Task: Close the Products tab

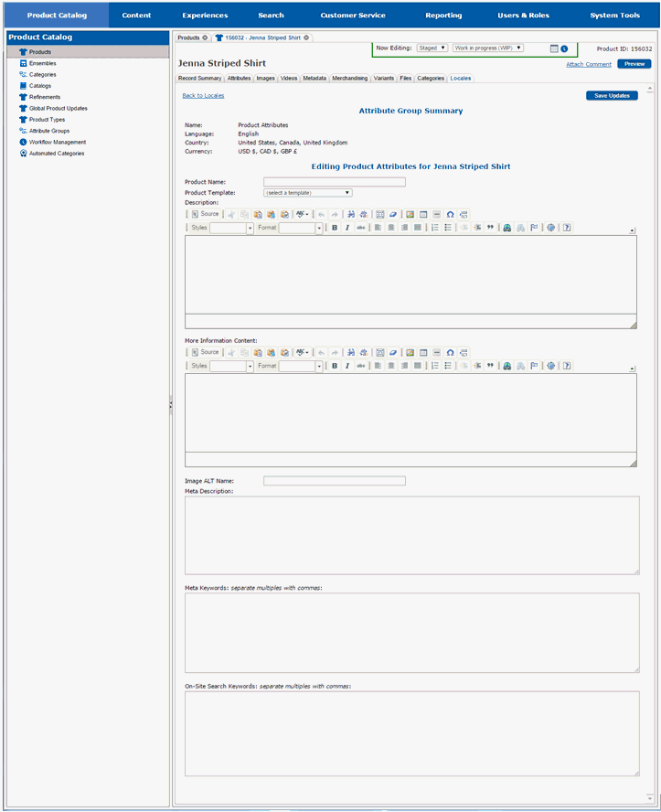Action: [x=205, y=37]
